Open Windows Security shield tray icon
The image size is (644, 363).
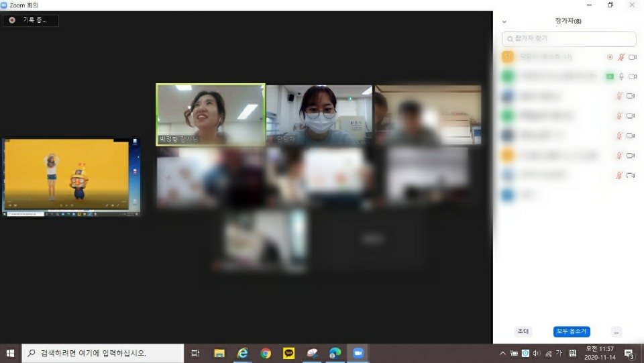pos(525,353)
